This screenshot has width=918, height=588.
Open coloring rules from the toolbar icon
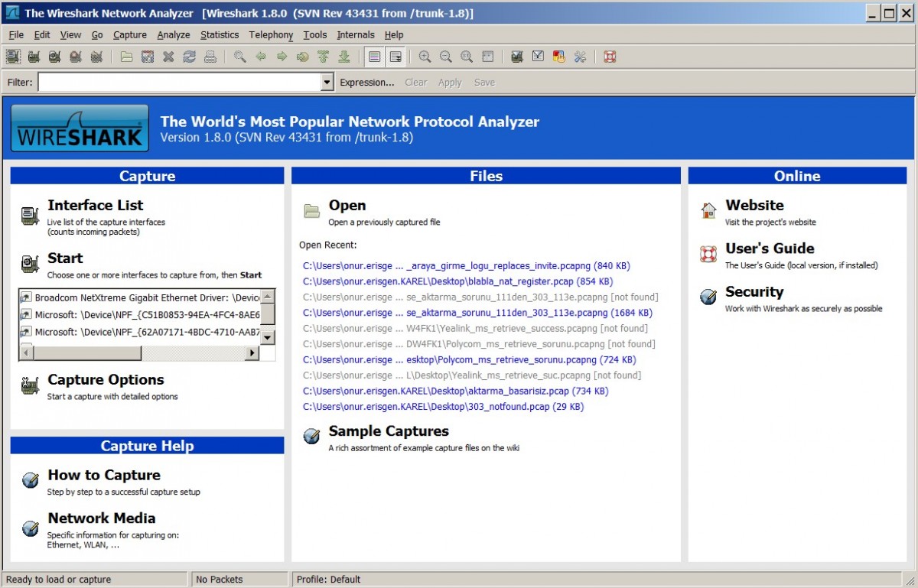tap(558, 57)
